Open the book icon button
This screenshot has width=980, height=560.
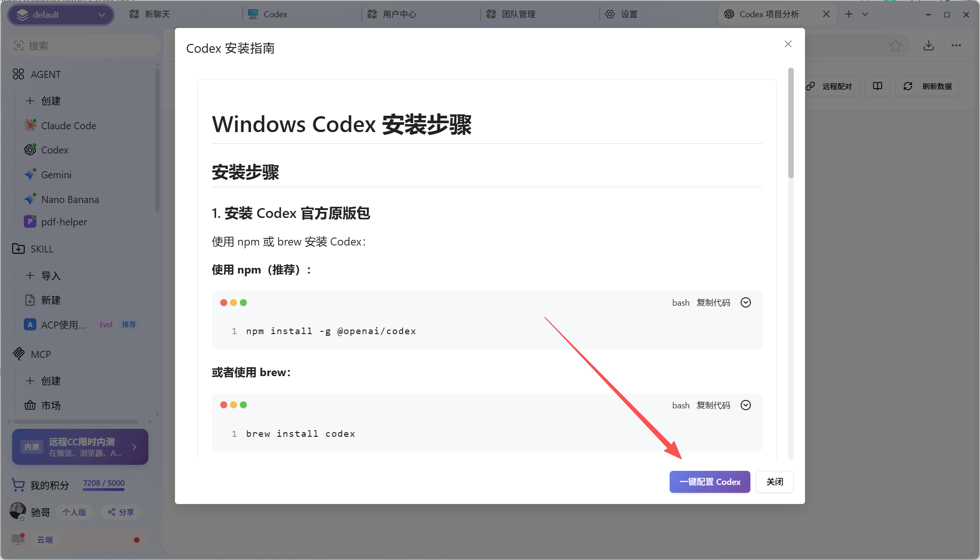(x=877, y=86)
